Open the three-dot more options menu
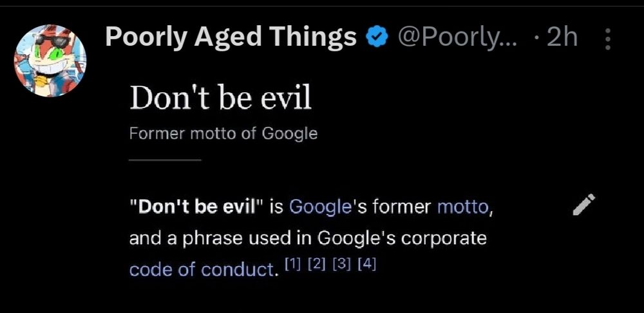644x313 pixels. (x=609, y=39)
